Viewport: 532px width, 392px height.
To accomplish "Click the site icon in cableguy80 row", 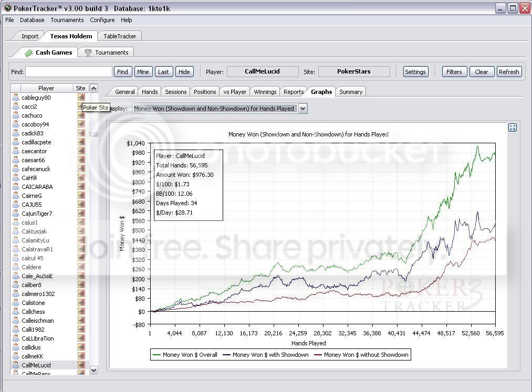I will tap(81, 97).
